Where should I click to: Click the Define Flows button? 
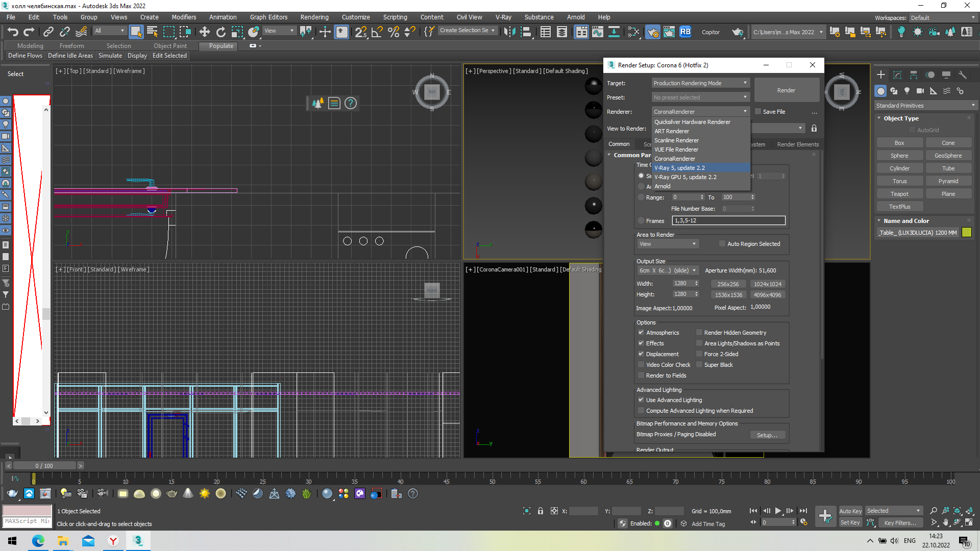[x=25, y=56]
